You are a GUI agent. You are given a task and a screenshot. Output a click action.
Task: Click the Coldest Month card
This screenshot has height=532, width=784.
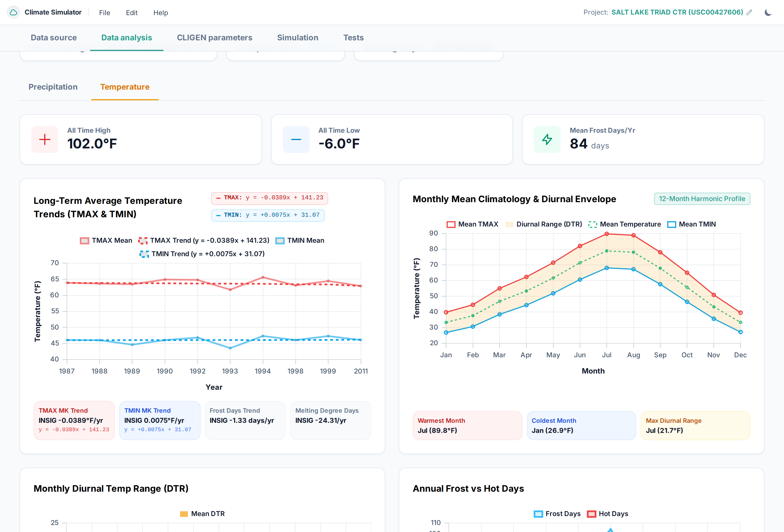(581, 426)
